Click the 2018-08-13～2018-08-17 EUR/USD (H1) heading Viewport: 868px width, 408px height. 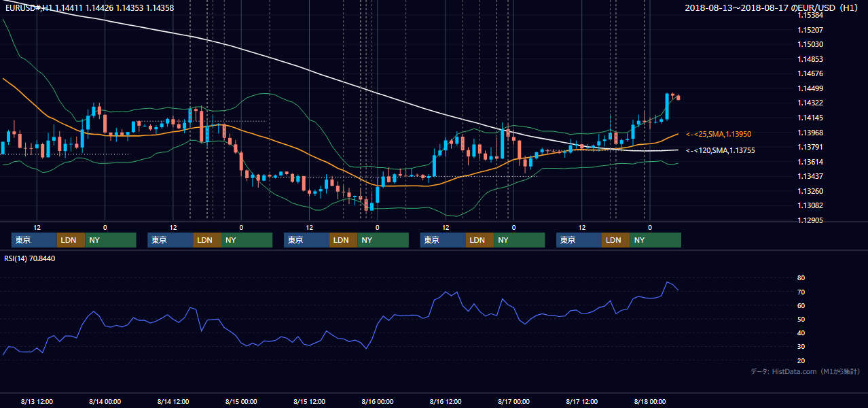[x=772, y=7]
